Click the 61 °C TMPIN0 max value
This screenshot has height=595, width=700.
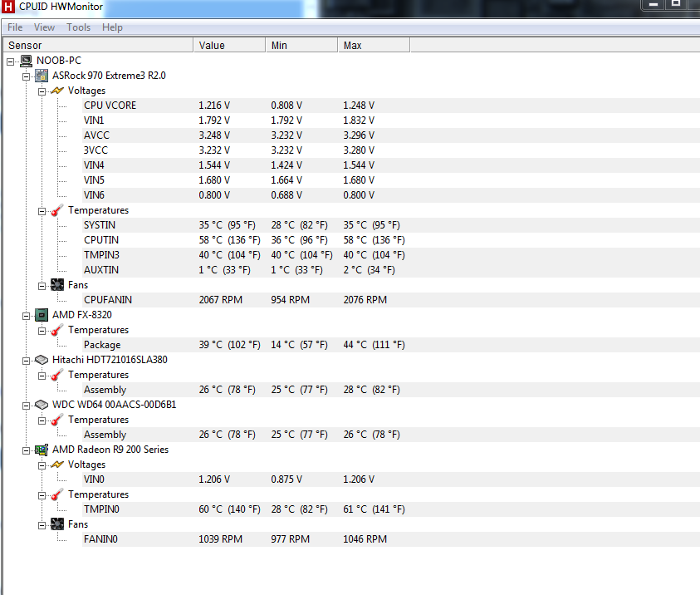[374, 509]
